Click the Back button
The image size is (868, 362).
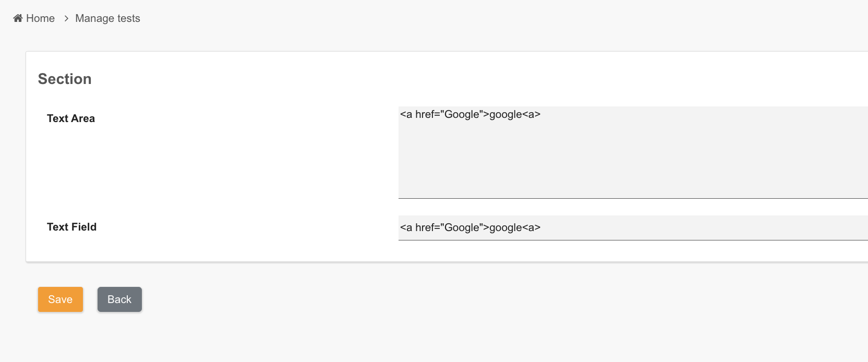click(119, 299)
